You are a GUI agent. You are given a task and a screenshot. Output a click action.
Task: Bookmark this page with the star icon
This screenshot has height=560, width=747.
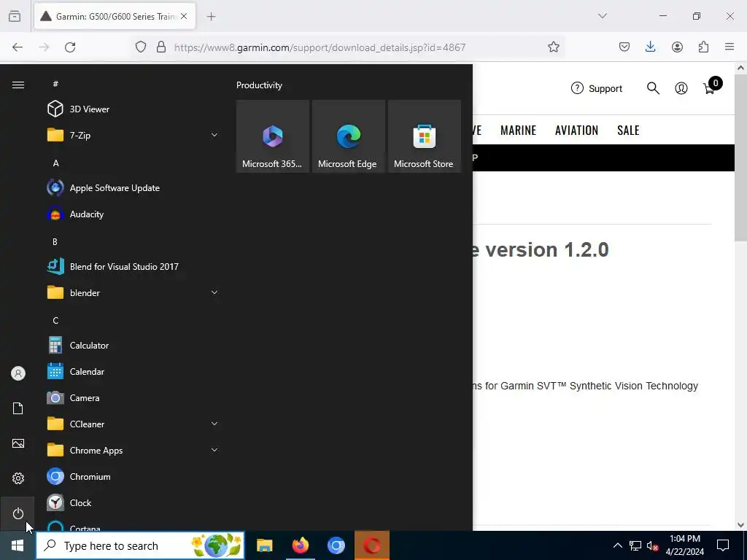[x=553, y=47]
